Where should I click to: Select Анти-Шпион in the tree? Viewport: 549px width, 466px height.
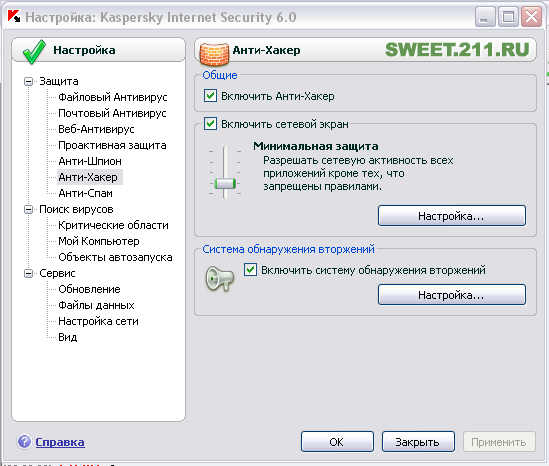90,161
